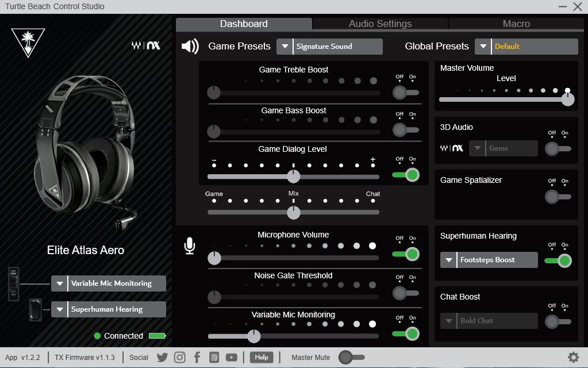Click the blog/news icon in footer

pos(214,358)
